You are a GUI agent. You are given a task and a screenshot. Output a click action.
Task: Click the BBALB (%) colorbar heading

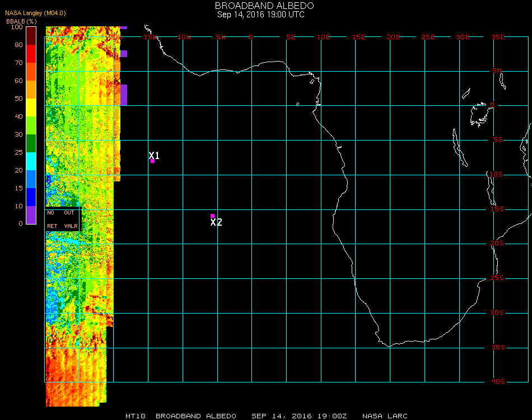pyautogui.click(x=22, y=21)
